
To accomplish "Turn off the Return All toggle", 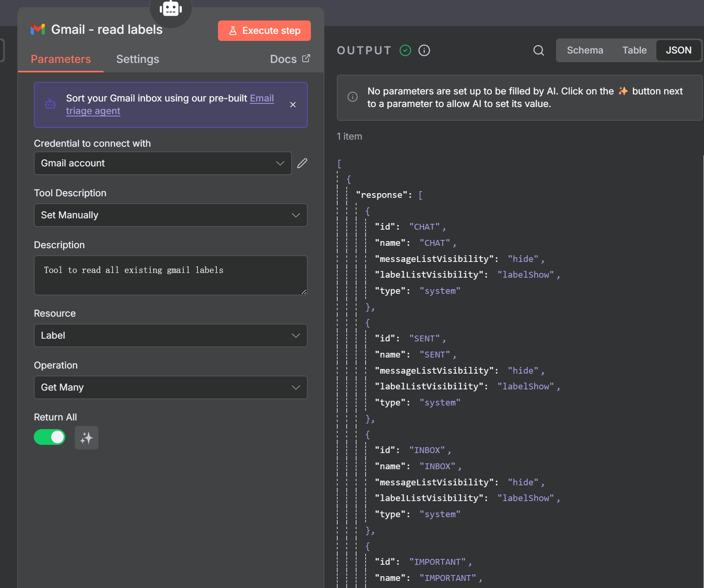I will [x=50, y=437].
